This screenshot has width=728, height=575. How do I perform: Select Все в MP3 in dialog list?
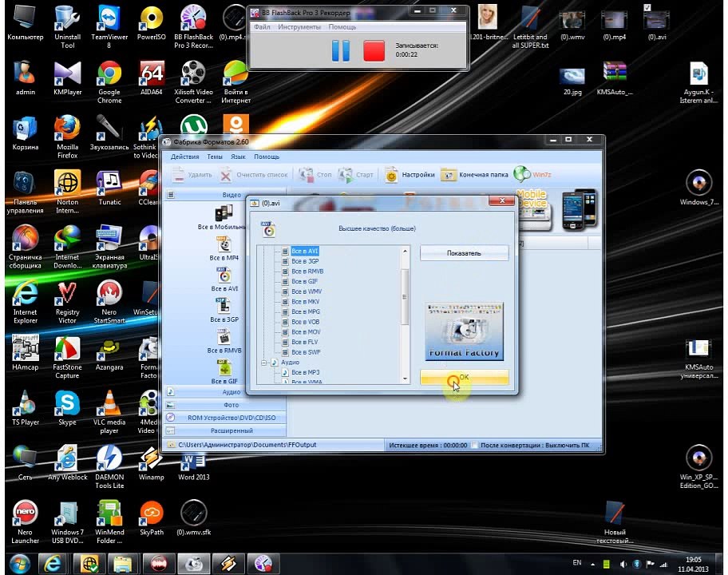[x=305, y=372]
